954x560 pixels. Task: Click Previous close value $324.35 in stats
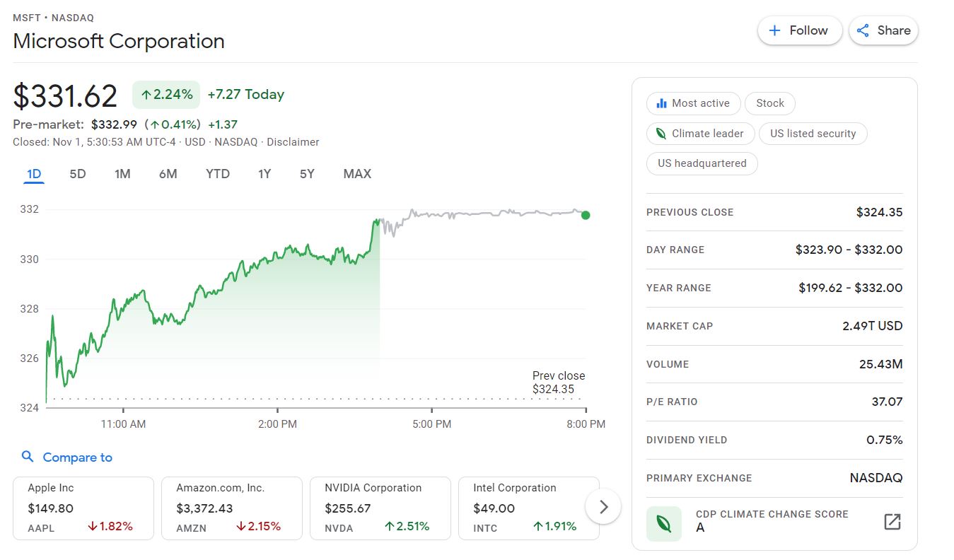point(879,212)
